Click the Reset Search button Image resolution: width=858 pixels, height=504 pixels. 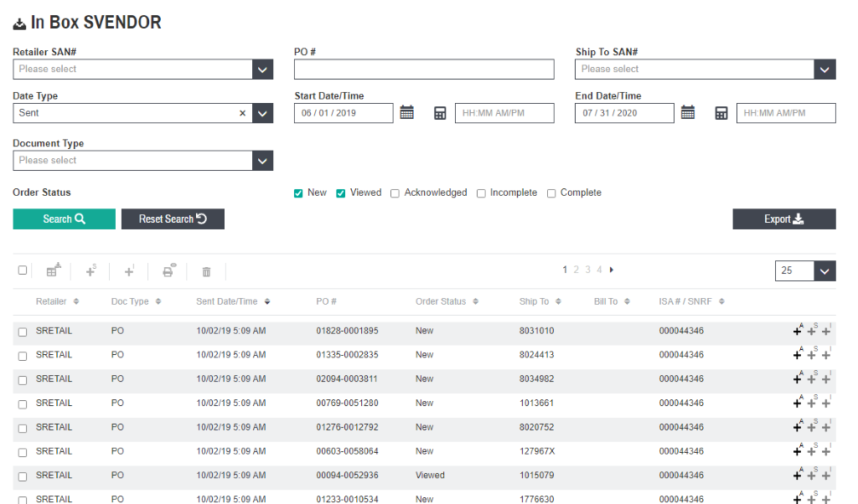(173, 219)
